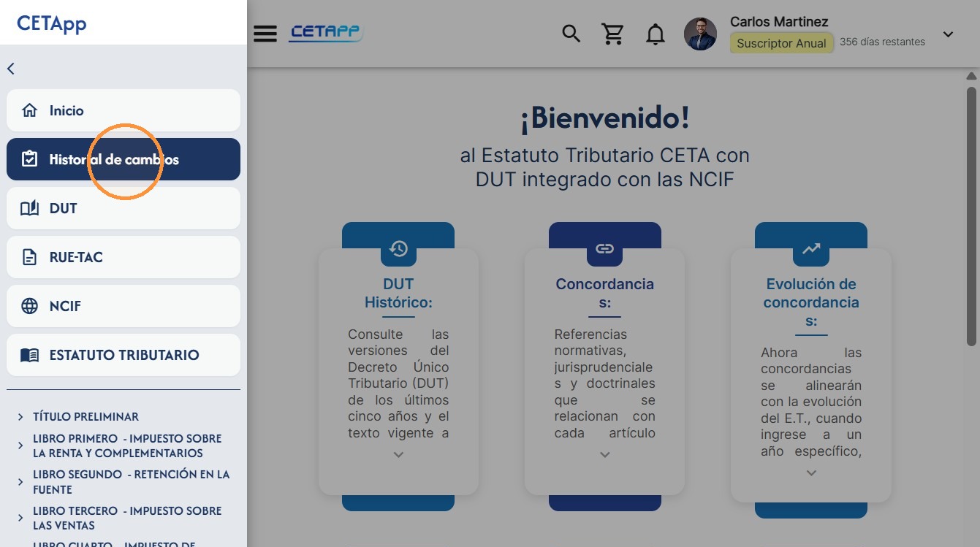The image size is (980, 547).
Task: Click the Concordancias link icon
Action: pos(604,249)
